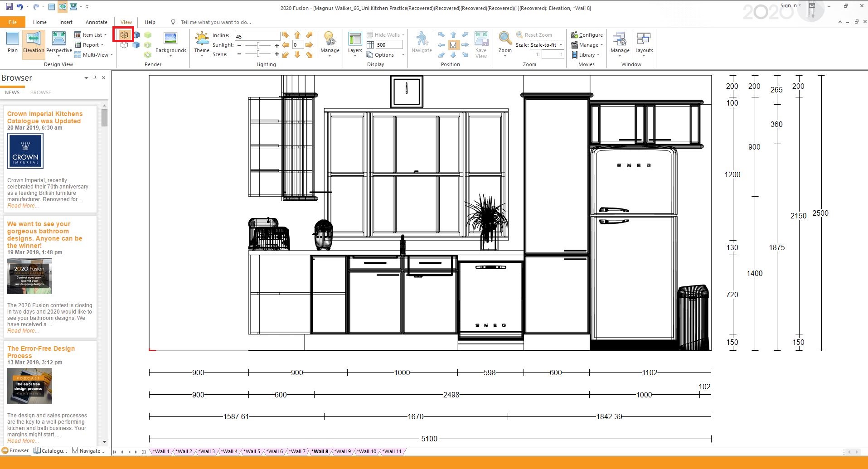Image resolution: width=868 pixels, height=469 pixels.
Task: Click the left lighting direction arrow
Action: point(286,45)
